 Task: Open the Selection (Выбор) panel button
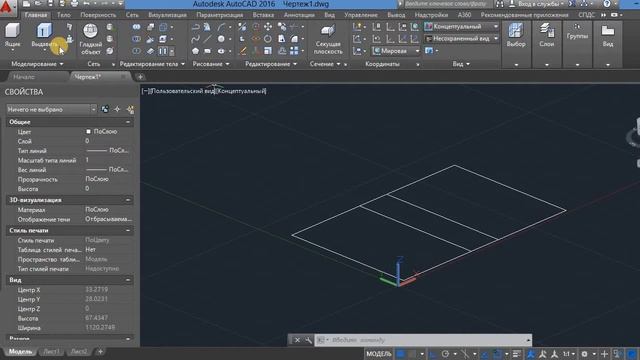516,35
